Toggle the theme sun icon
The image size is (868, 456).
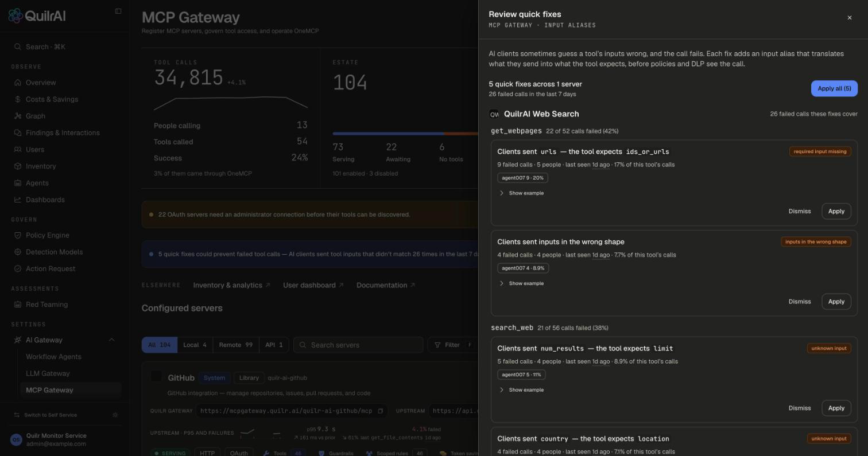(115, 415)
